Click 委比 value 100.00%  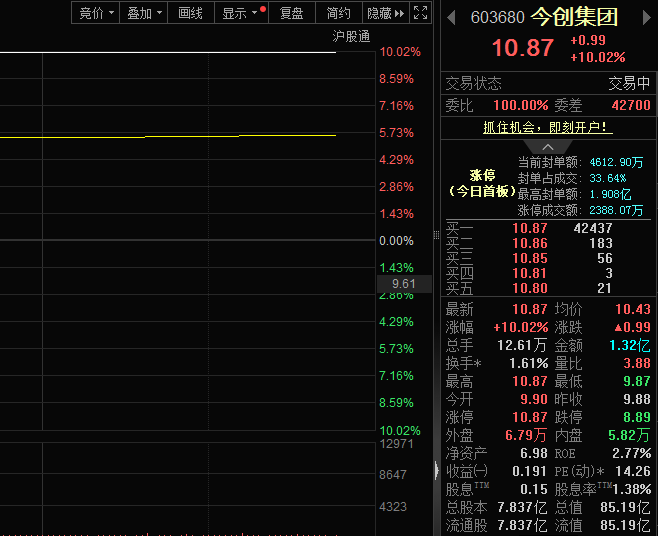point(521,105)
